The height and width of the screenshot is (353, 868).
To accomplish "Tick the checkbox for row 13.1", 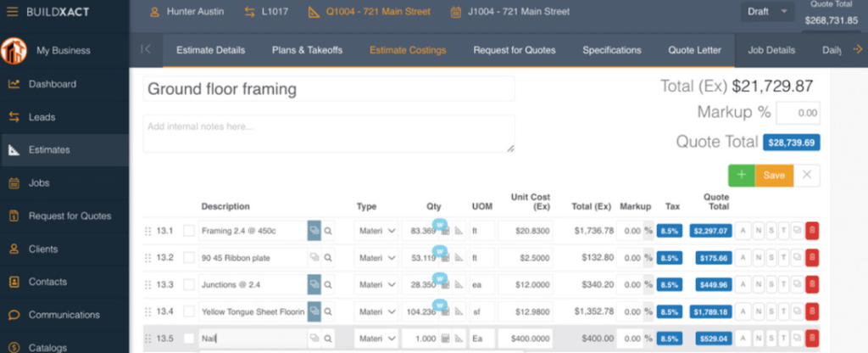I will coord(189,231).
